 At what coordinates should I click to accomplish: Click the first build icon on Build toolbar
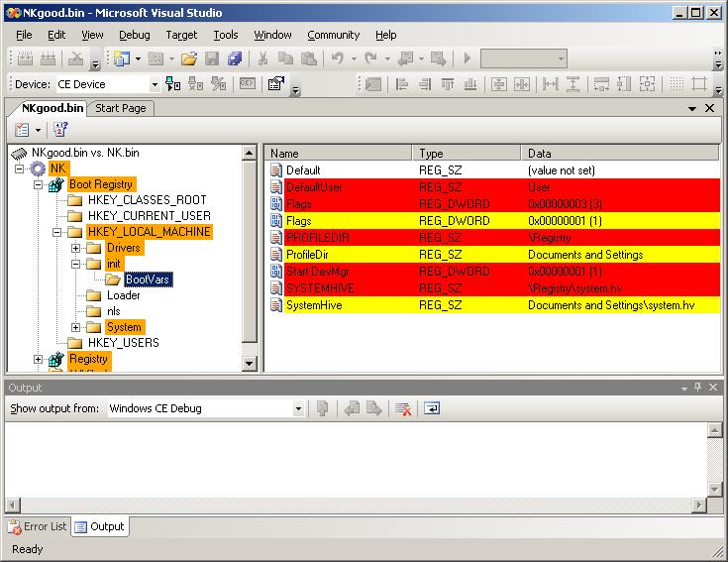click(25, 58)
